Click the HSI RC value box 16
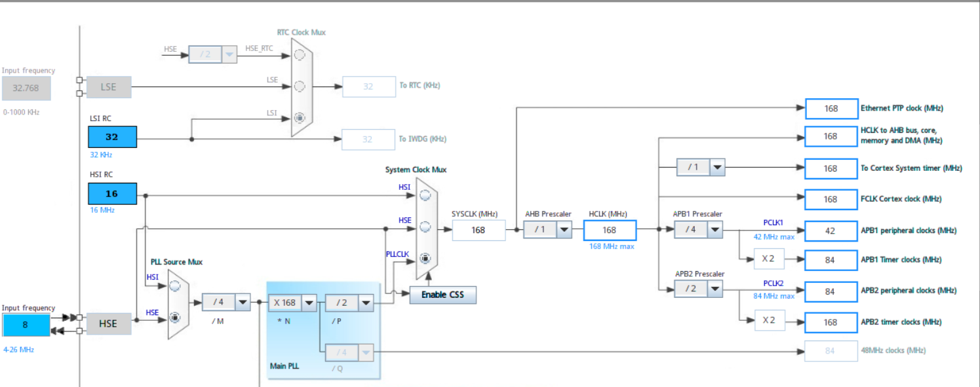Screen dimensions: 980x387 tap(112, 194)
